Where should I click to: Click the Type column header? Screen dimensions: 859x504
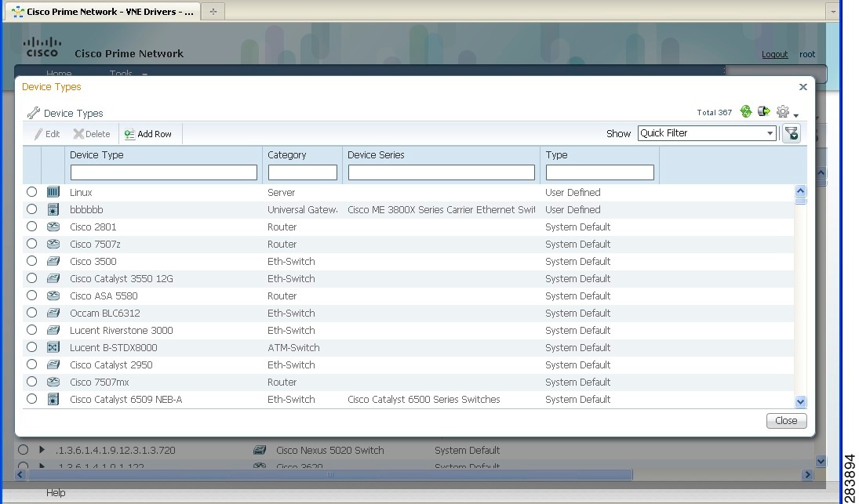pyautogui.click(x=556, y=155)
